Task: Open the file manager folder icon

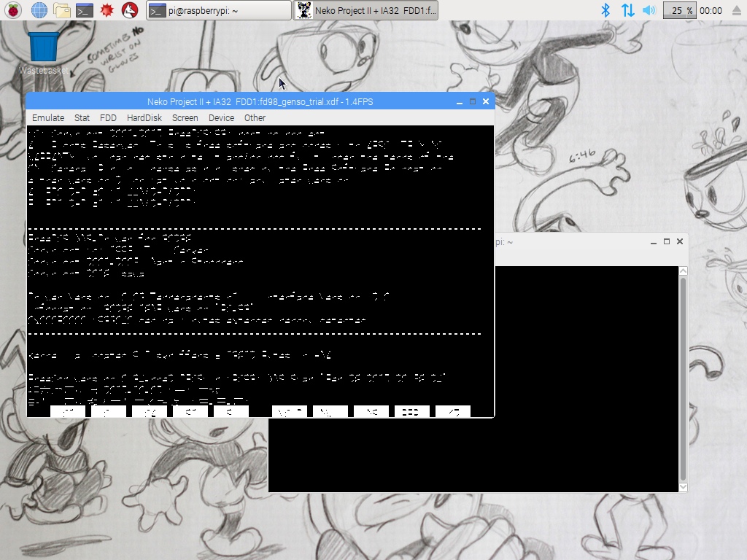Action: [x=62, y=10]
